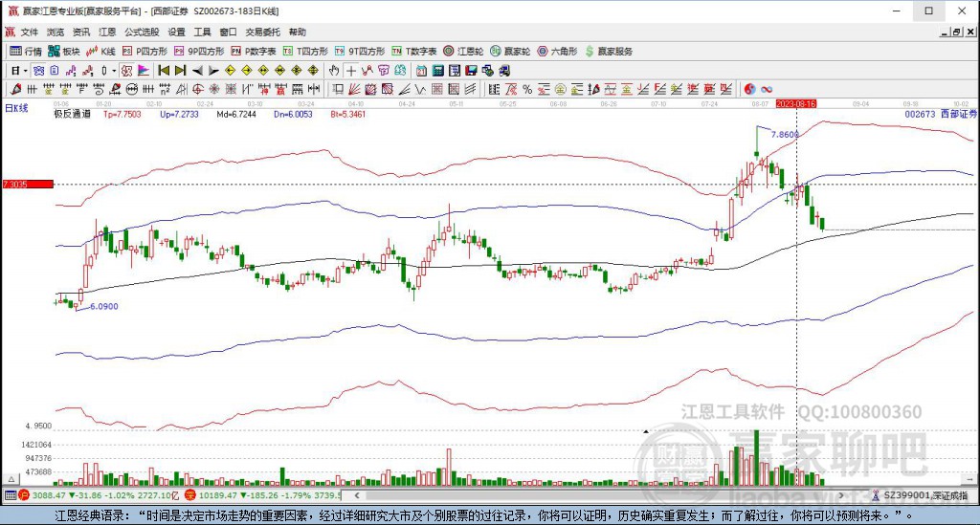Viewport: 980px width, 525px height.
Task: Click the Md=6.7244 indicator value
Action: pos(236,114)
